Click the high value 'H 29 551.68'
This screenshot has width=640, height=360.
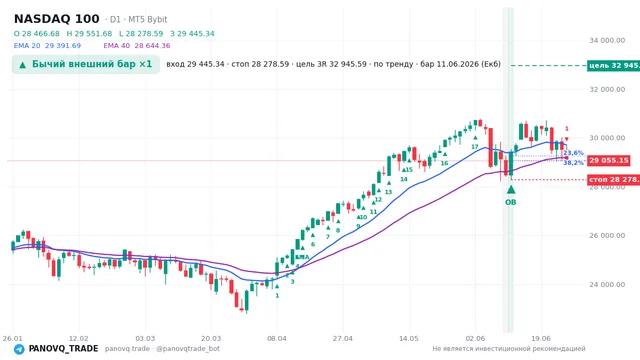point(89,33)
